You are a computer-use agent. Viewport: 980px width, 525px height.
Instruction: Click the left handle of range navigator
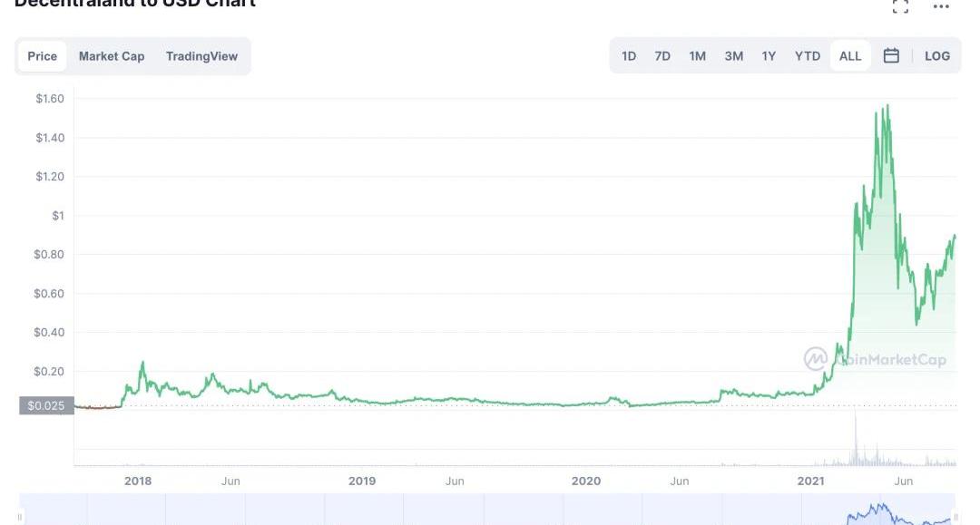(20, 518)
